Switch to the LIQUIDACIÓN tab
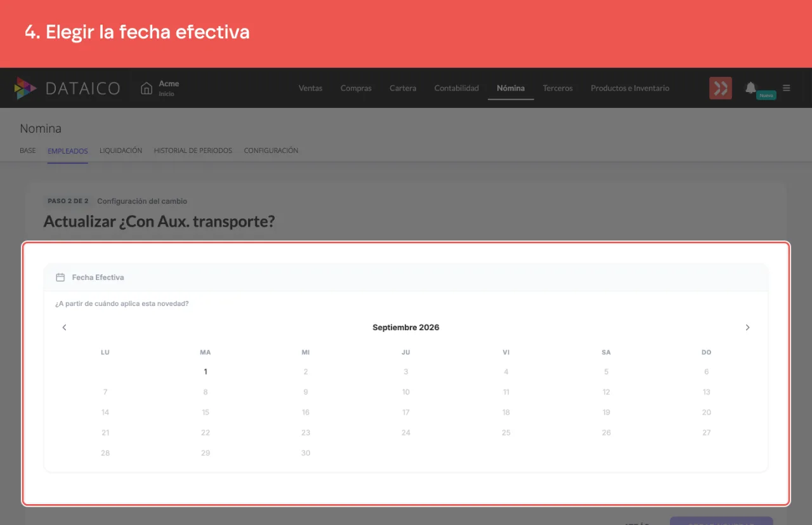Screen dimensions: 812x525 (x=121, y=150)
